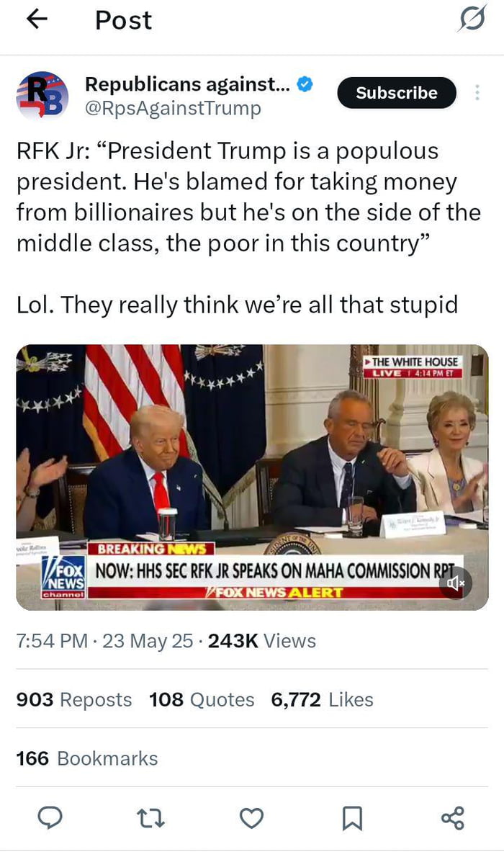The height and width of the screenshot is (857, 504).
Task: View the 108 Quotes list
Action: click(x=202, y=700)
